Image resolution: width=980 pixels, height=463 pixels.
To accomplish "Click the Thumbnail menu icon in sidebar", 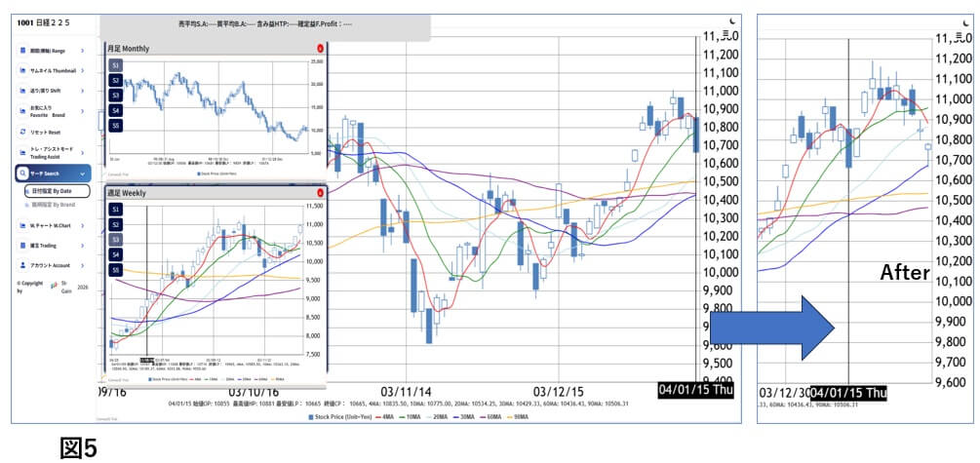I will click(23, 70).
